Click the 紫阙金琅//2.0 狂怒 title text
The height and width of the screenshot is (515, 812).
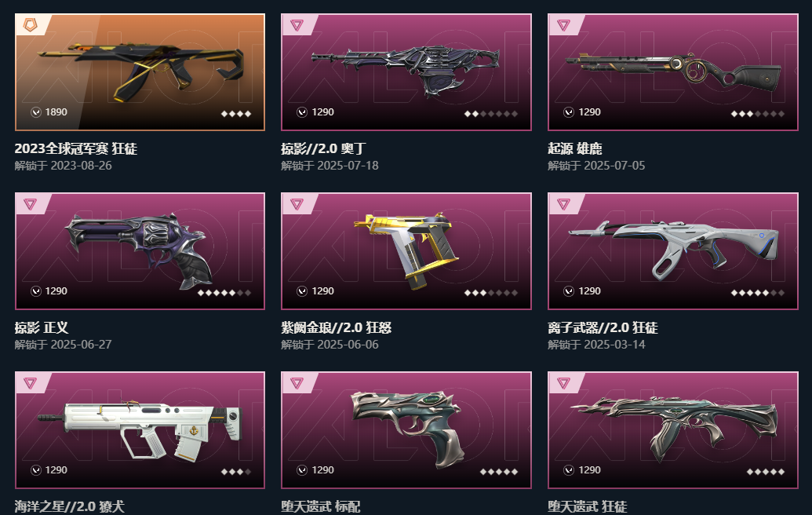point(336,327)
